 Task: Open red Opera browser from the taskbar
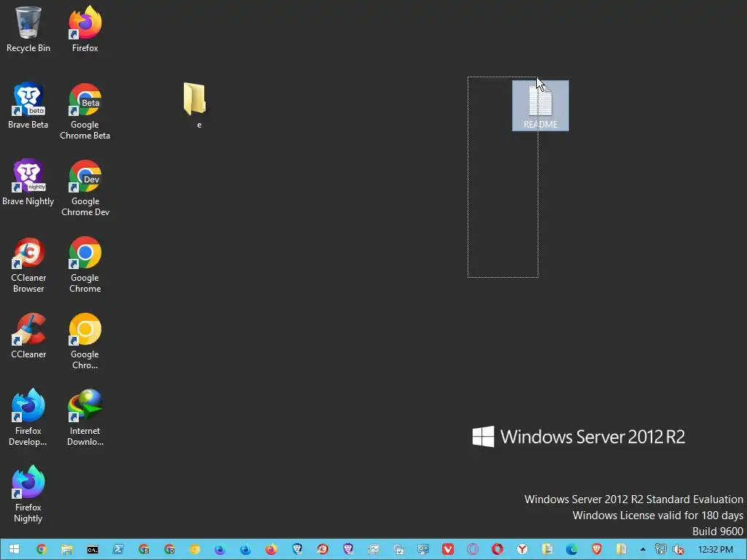point(498,549)
